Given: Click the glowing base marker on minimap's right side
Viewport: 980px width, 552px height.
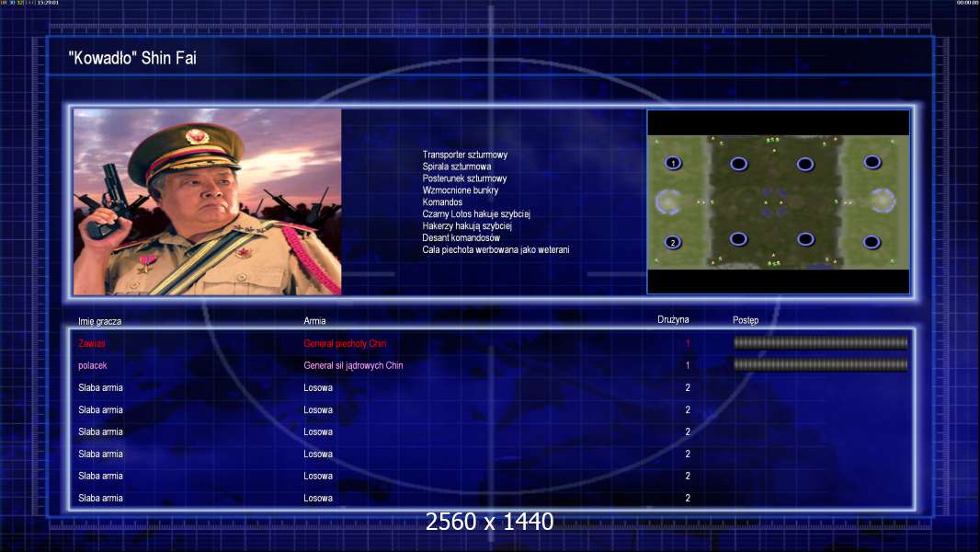Looking at the screenshot, I should 883,201.
